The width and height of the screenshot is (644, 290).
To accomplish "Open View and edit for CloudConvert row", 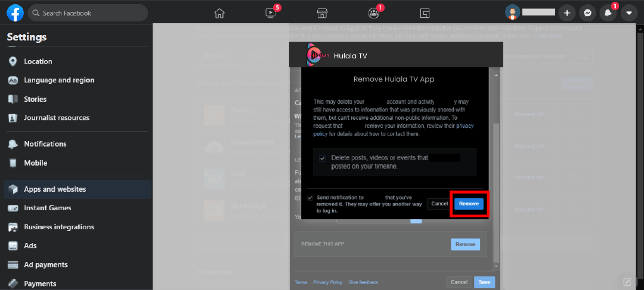I will click(x=529, y=146).
